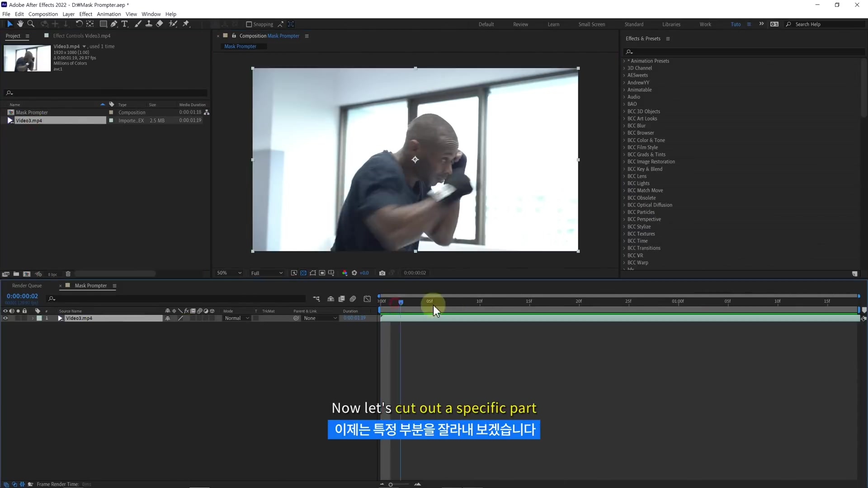Expand the BCC Blur effects category
The image size is (868, 488).
624,126
